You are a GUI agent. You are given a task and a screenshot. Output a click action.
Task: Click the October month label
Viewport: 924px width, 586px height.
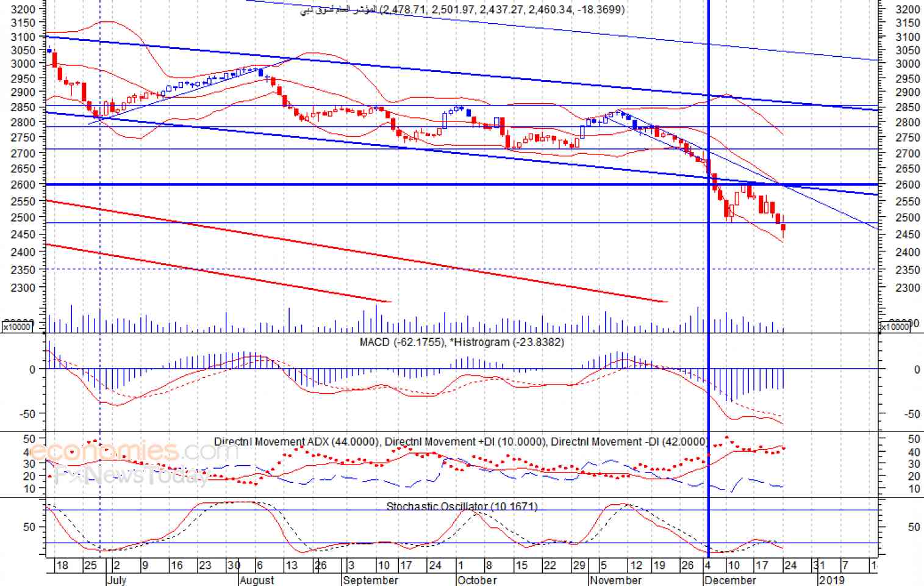pyautogui.click(x=477, y=579)
